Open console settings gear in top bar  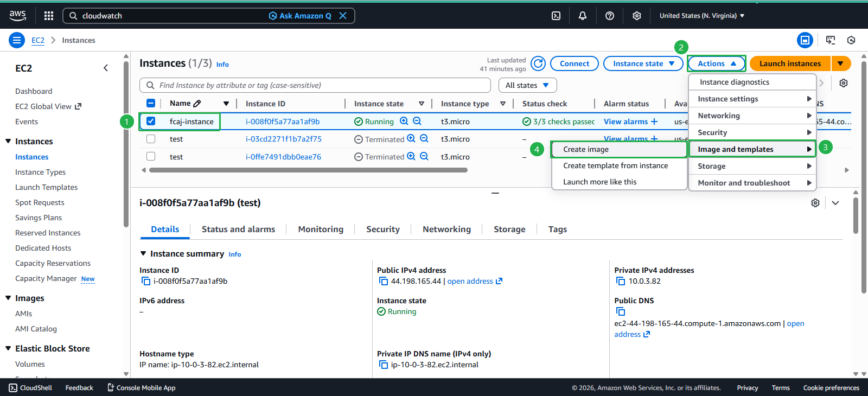click(x=637, y=16)
